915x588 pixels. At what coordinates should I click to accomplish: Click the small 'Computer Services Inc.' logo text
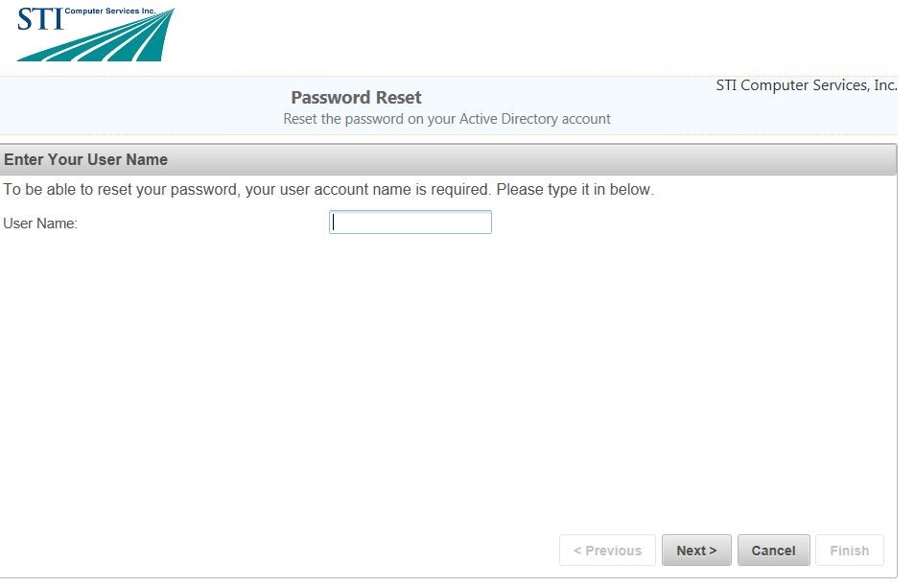[x=109, y=12]
